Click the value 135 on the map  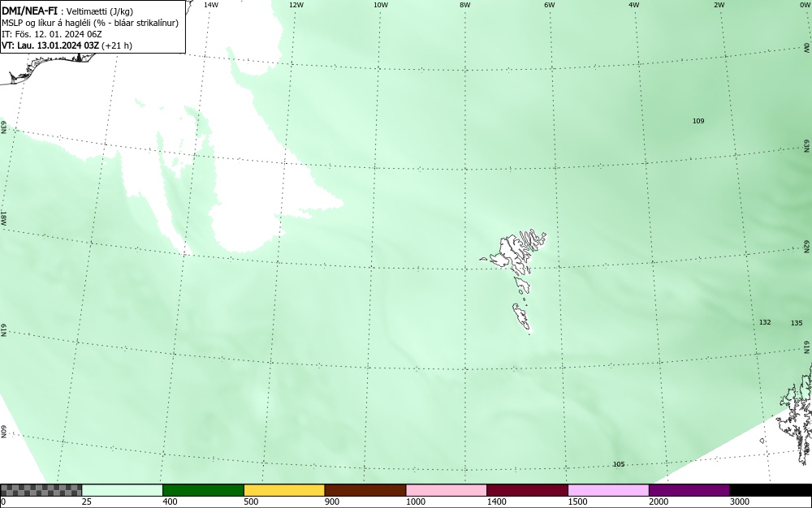point(797,323)
